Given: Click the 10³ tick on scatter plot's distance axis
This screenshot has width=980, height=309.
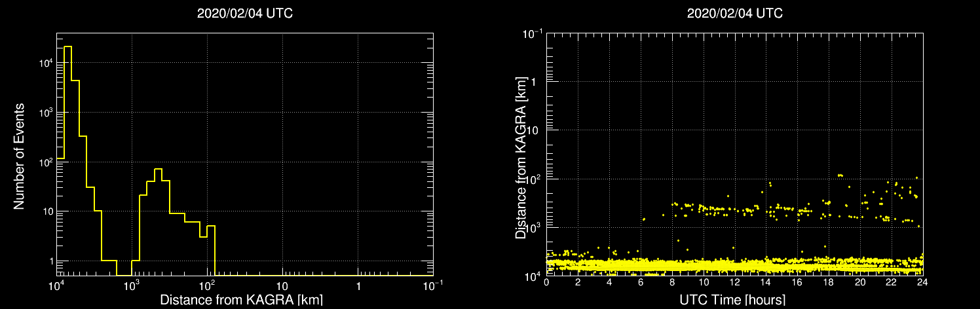Looking at the screenshot, I should click(x=533, y=227).
